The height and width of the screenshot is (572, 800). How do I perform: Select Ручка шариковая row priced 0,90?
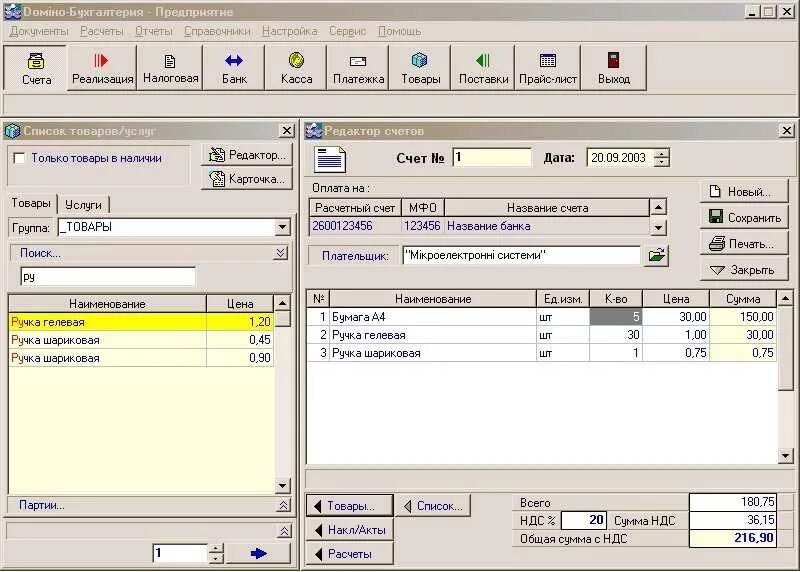click(141, 358)
